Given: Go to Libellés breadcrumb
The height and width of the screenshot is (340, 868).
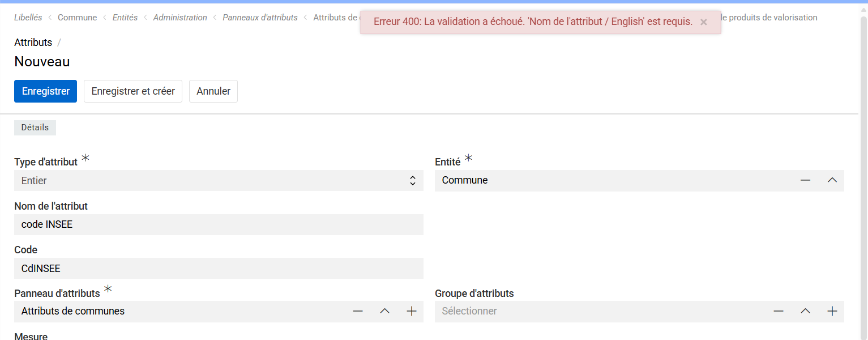Looking at the screenshot, I should click(28, 18).
